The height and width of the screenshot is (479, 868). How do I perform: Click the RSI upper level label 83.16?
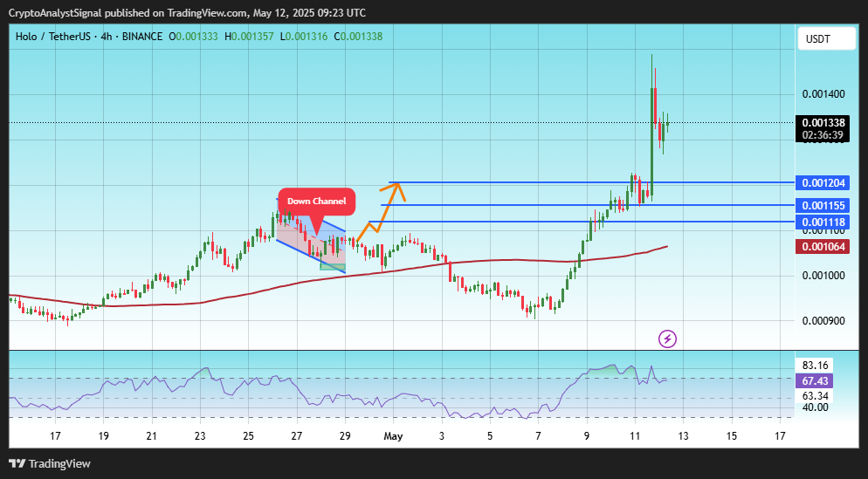[815, 365]
